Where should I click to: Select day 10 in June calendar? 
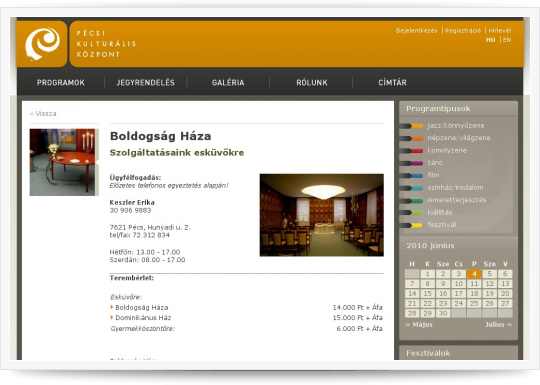[458, 284]
